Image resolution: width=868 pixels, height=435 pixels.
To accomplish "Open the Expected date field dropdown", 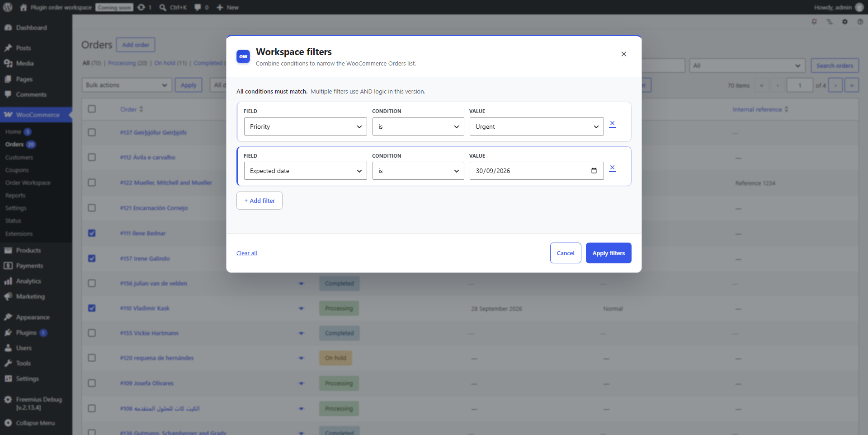I will coord(306,171).
